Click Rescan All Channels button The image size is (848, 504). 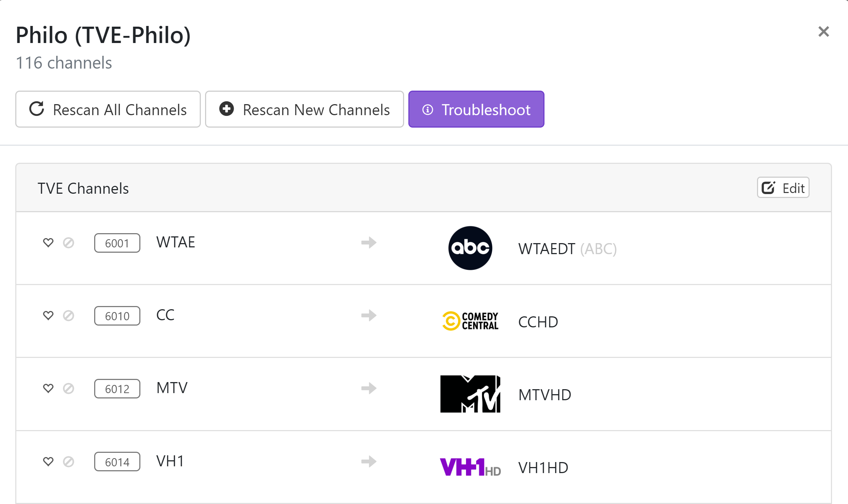tap(108, 109)
